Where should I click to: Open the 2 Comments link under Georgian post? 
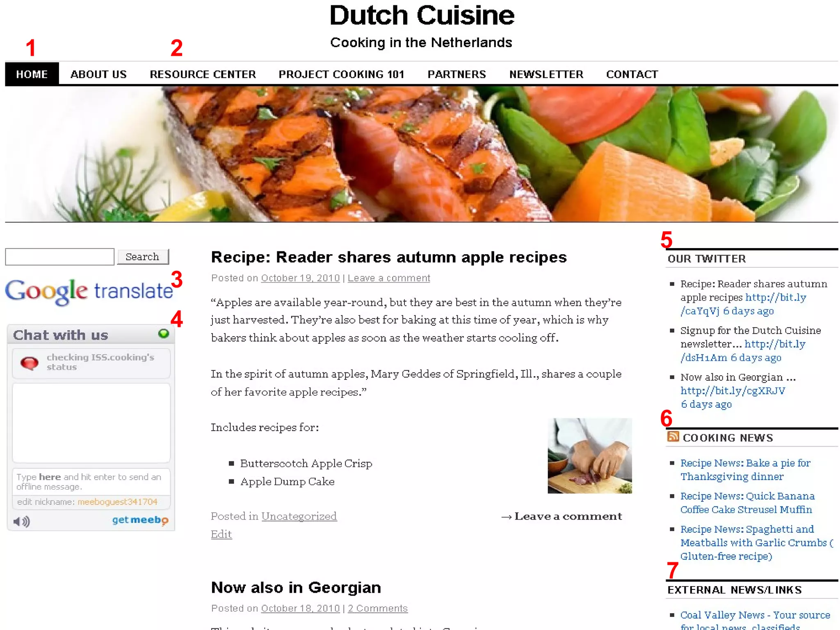pos(377,608)
